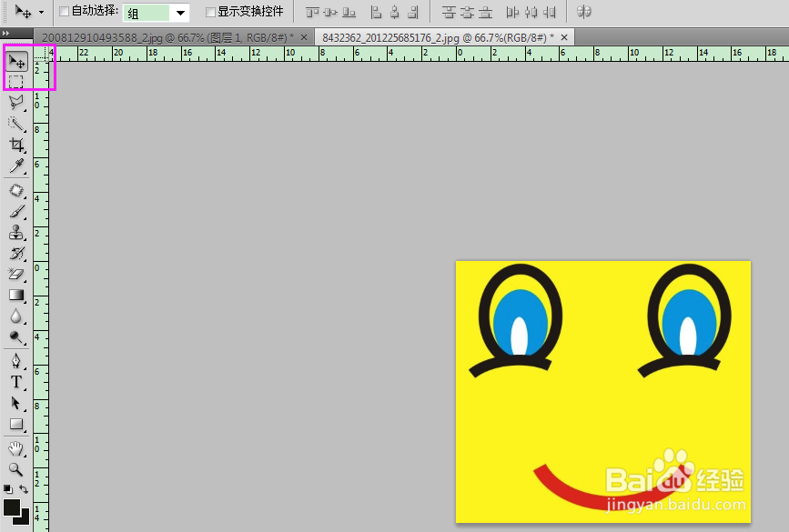Screen dimensions: 789x532
Task: Select the Crop tool
Action: [x=16, y=146]
